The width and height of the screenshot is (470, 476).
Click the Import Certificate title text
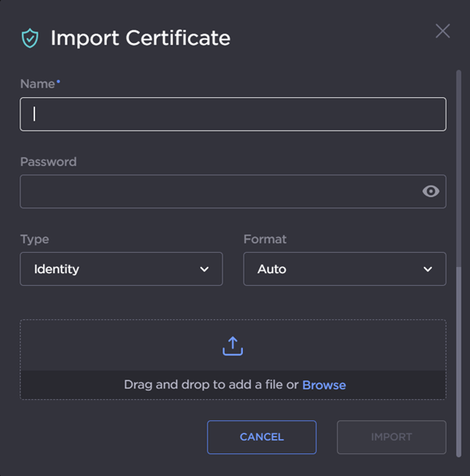140,38
